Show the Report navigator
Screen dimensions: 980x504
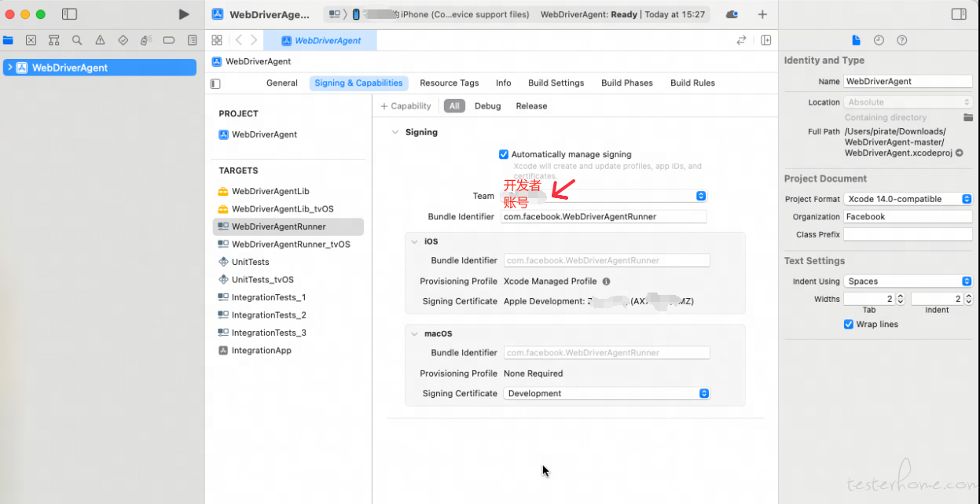[x=192, y=40]
